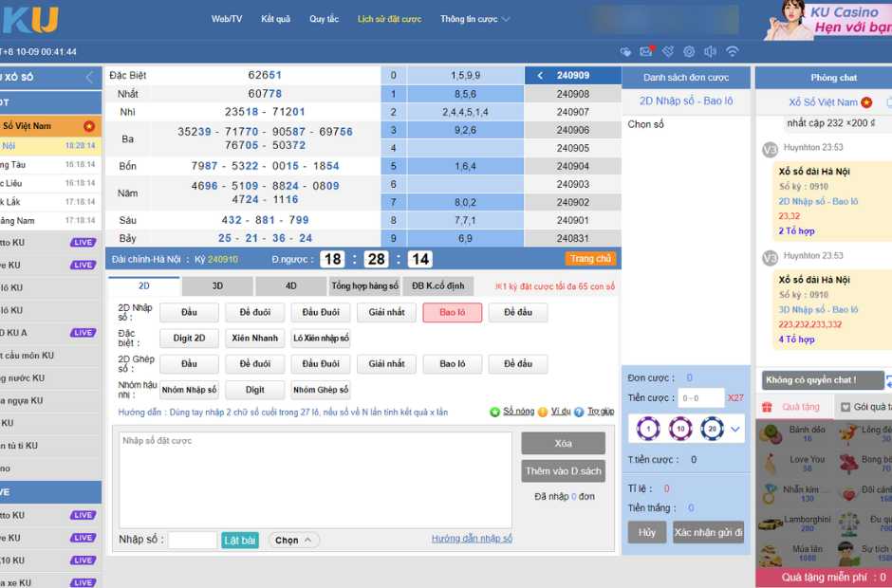Switch to ĐB K.cố định tab
The image size is (892, 588).
438,286
